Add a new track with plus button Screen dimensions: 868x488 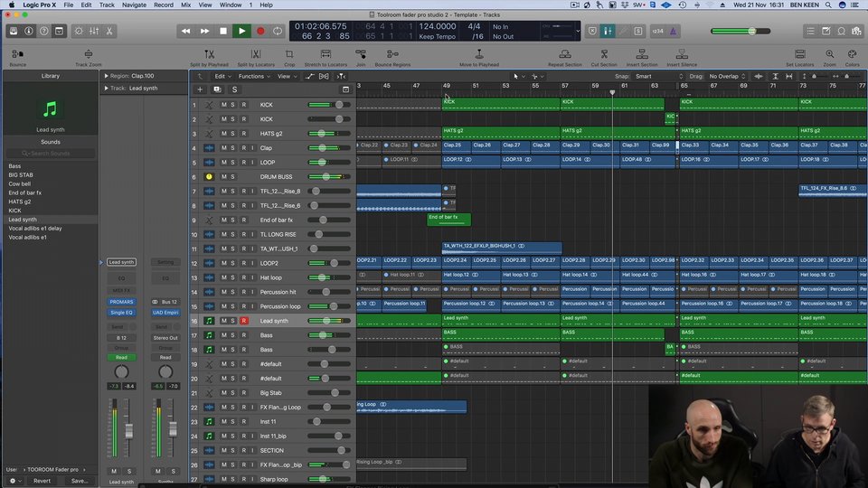click(x=200, y=89)
